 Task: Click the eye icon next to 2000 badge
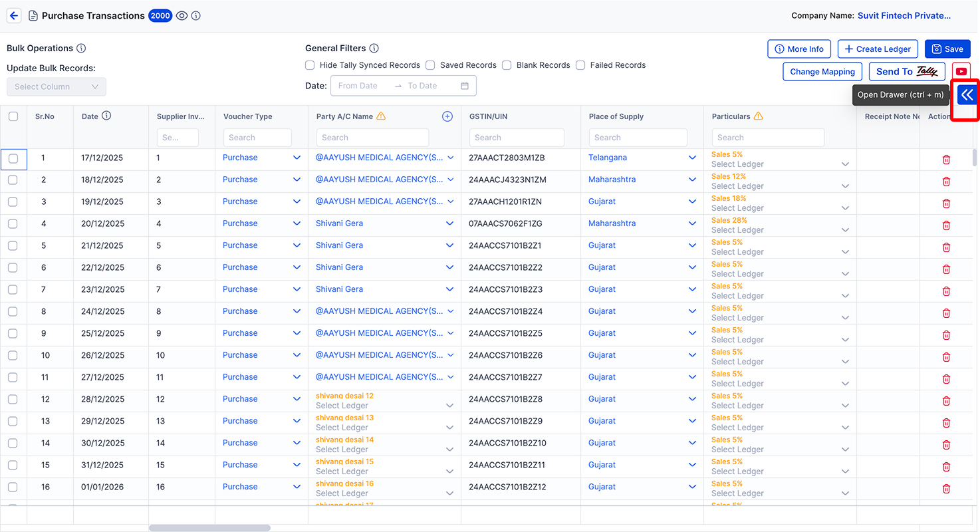pyautogui.click(x=182, y=15)
